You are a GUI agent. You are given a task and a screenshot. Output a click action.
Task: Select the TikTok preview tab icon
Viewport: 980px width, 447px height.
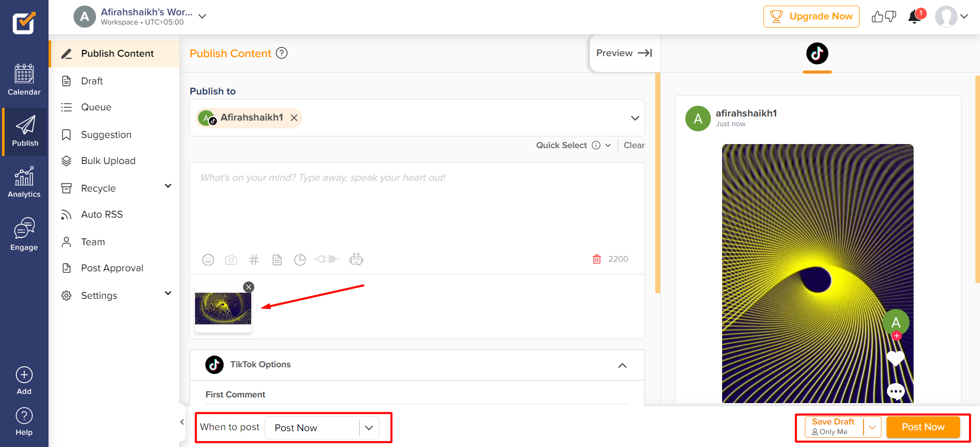817,54
